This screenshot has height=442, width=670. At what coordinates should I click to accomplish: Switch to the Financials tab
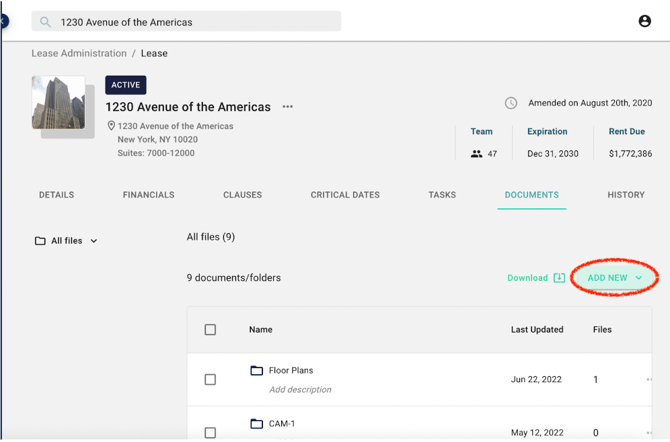click(x=148, y=195)
